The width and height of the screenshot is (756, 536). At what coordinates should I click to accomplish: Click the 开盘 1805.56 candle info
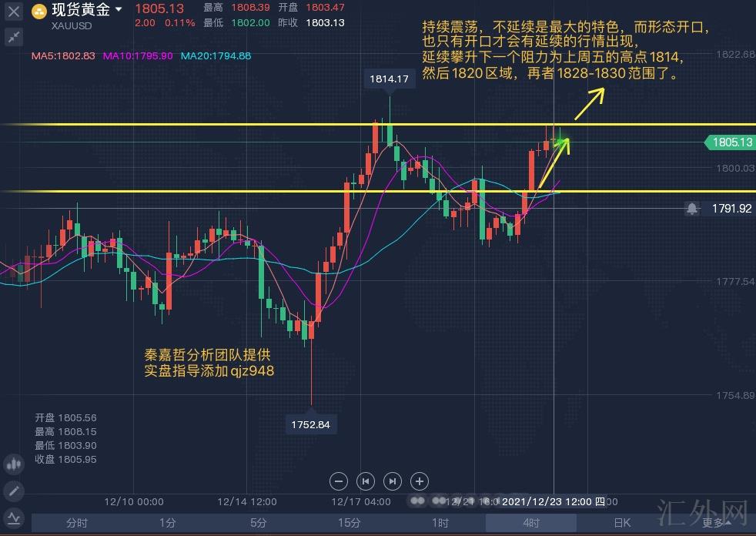(65, 418)
